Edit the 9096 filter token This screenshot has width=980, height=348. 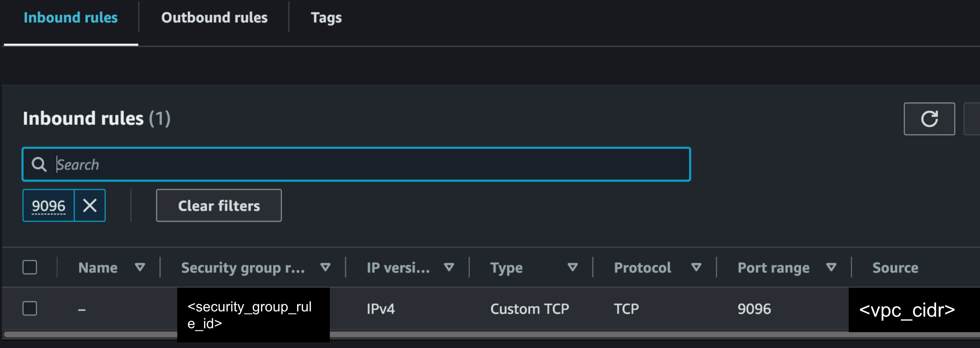[x=48, y=205]
